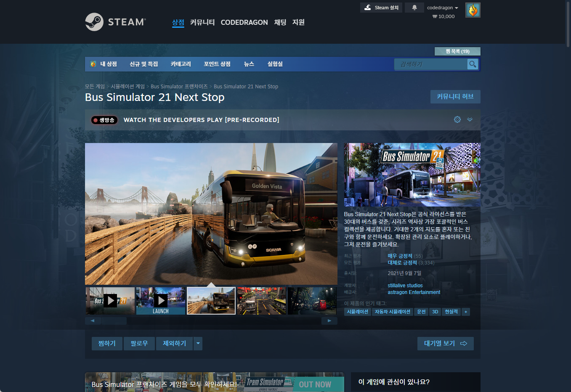Open publisher astragon Entertainment link
The height and width of the screenshot is (392, 571).
414,292
